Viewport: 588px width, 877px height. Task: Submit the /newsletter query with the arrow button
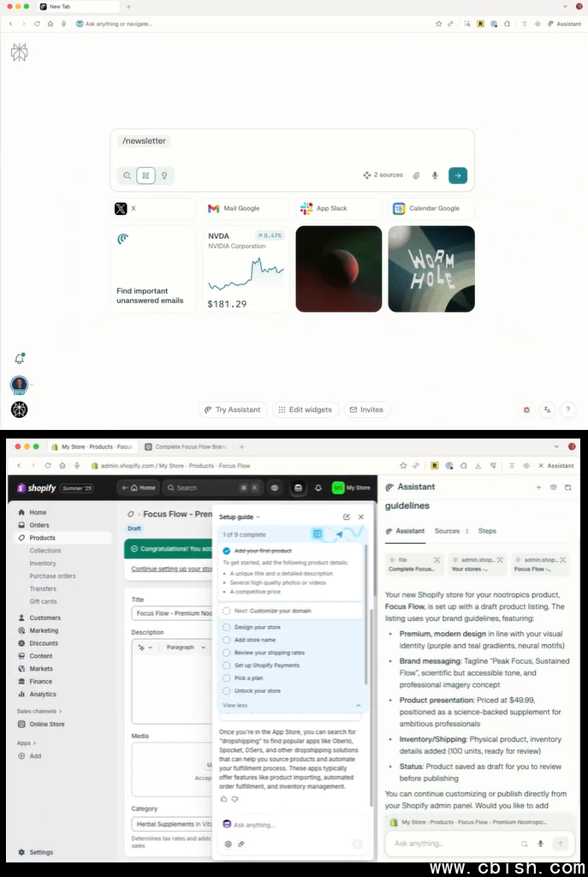[x=458, y=176]
